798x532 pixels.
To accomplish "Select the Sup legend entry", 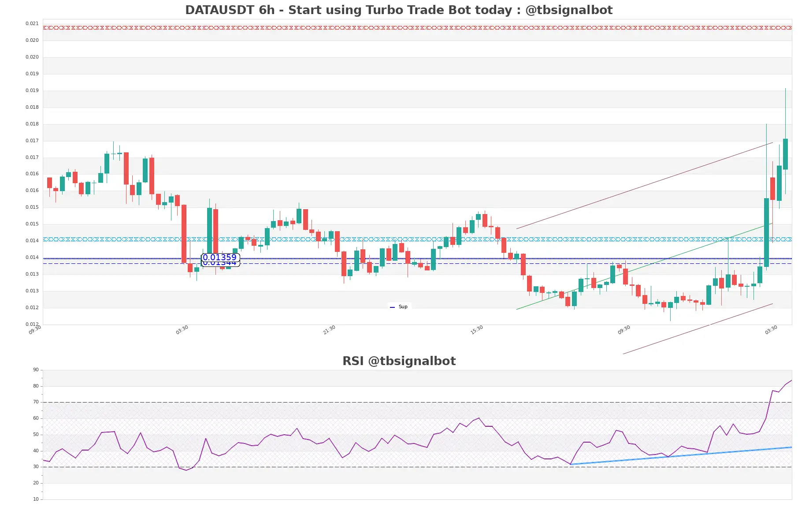I will tap(399, 307).
